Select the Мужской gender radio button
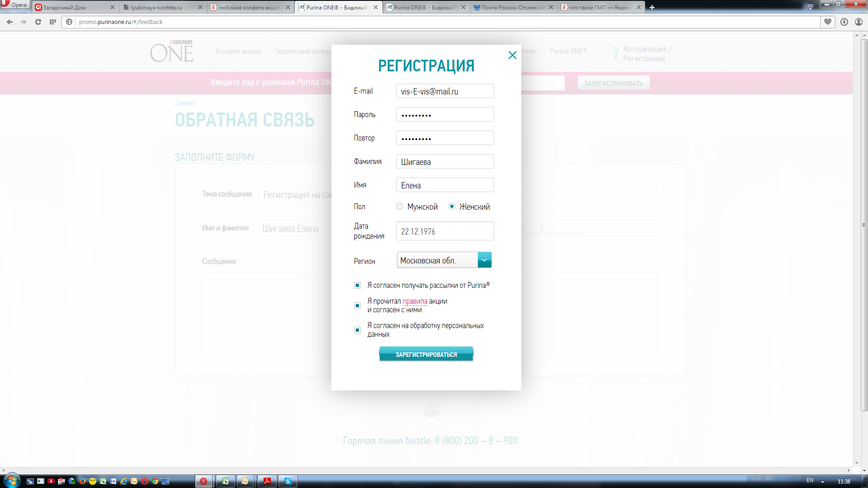Viewport: 868px width, 488px height. (x=399, y=206)
